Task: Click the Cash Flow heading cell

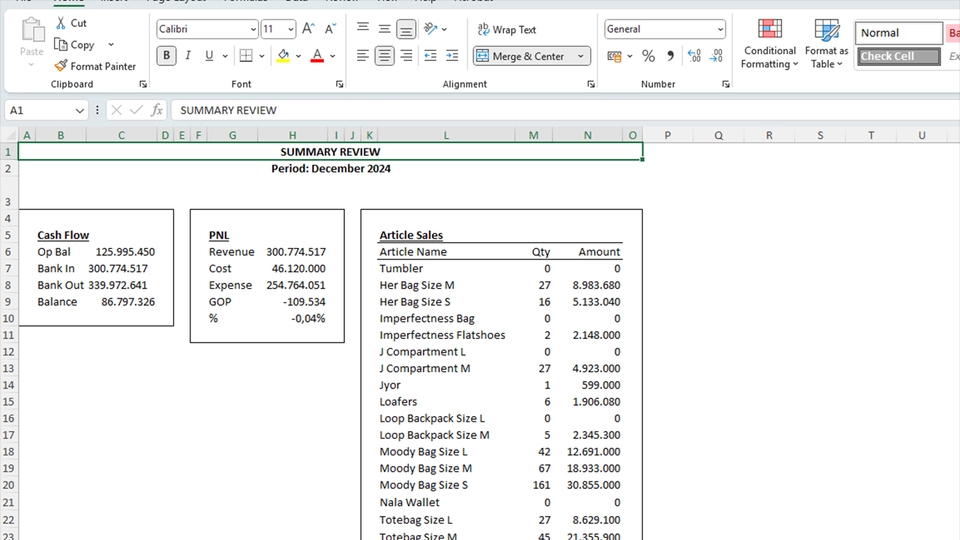Action: point(63,235)
